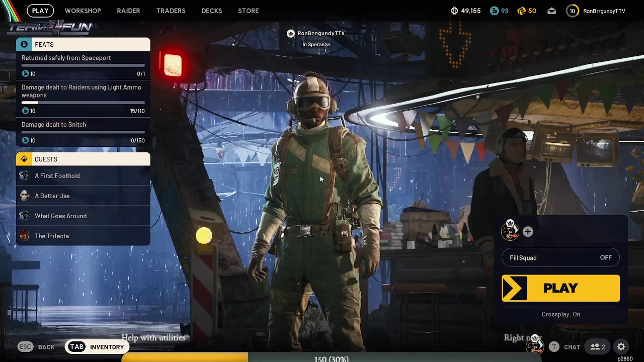Click the RonBrrgundyTTV nameplate above the character
The image size is (644, 362).
point(321,33)
